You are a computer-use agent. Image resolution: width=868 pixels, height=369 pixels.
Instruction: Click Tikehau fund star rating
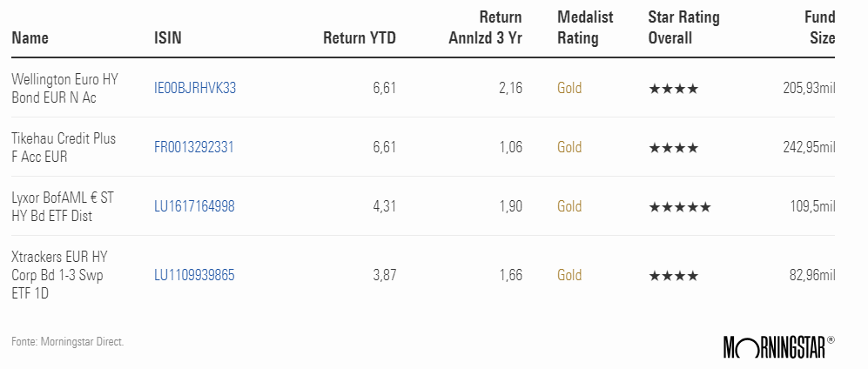point(673,148)
